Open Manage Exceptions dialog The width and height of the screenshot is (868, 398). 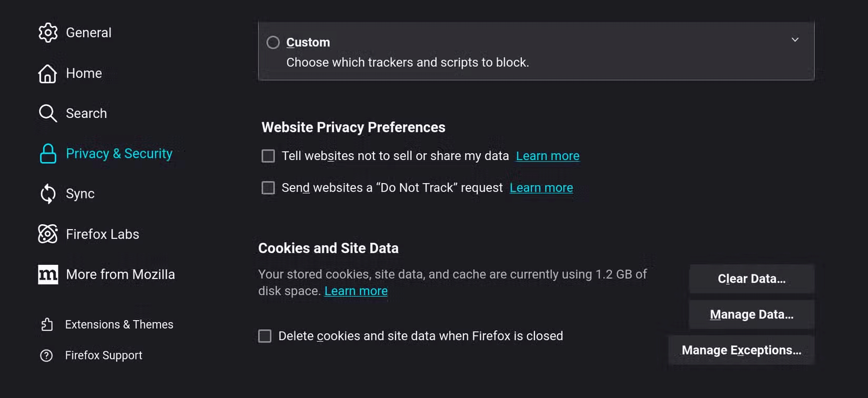(741, 350)
